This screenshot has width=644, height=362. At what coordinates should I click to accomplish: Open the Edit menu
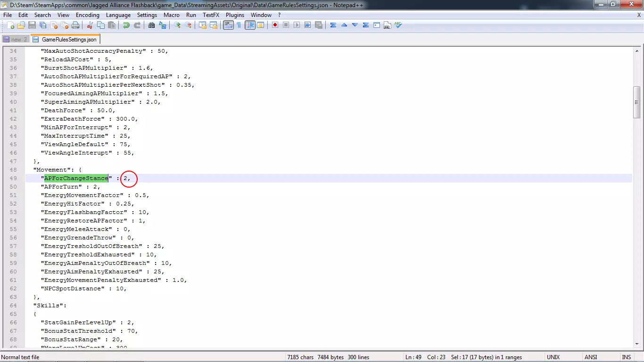click(x=23, y=15)
